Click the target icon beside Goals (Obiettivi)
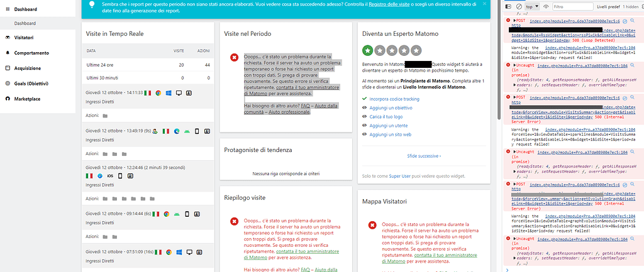This screenshot has height=272, width=644. (x=8, y=84)
